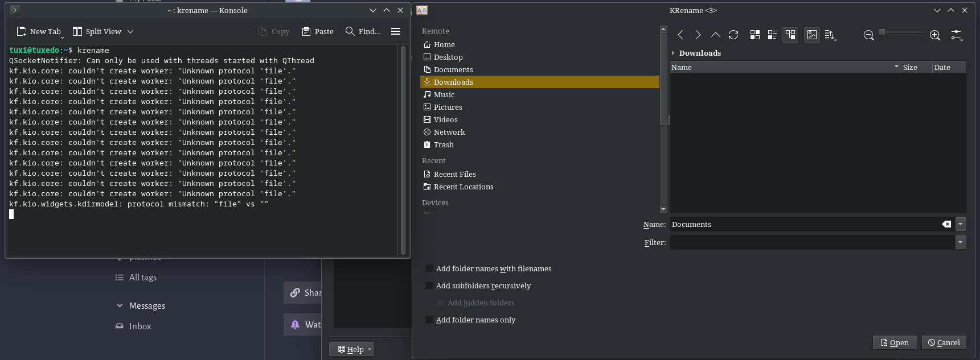Click the Konsole terminal scrollbar
980x360 pixels.
click(403, 150)
